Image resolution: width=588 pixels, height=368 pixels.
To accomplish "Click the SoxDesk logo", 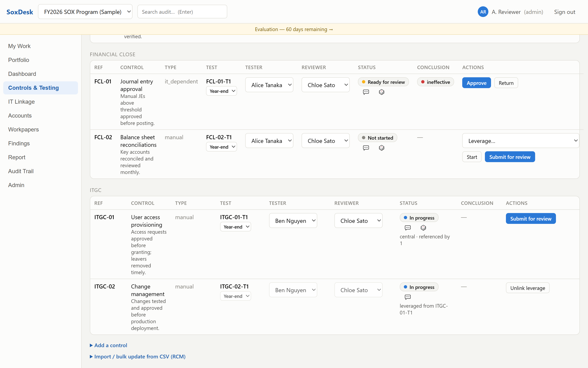I will pos(20,12).
